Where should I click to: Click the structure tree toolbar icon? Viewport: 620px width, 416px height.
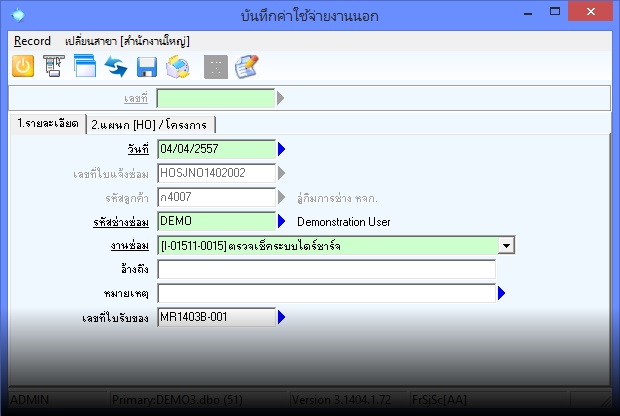[x=55, y=66]
